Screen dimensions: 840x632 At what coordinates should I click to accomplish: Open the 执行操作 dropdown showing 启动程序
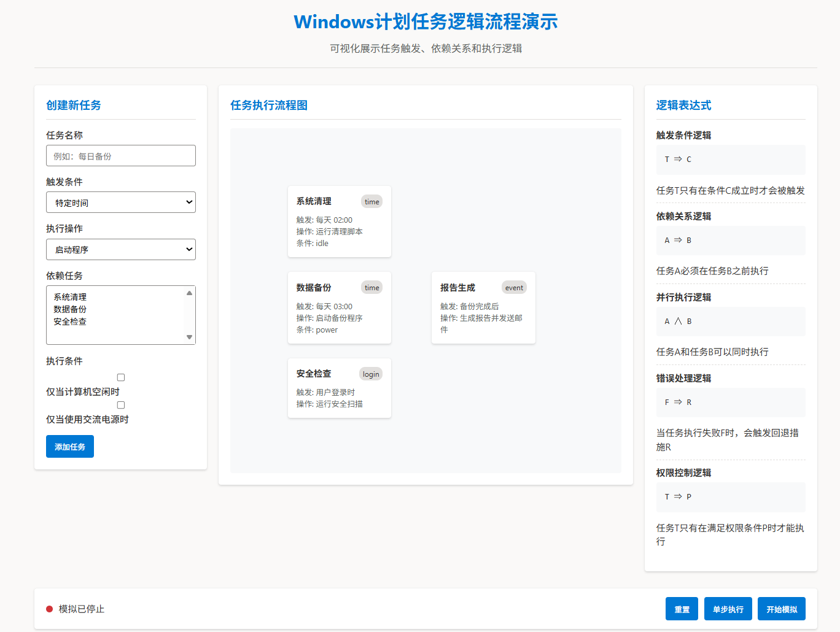click(x=121, y=250)
